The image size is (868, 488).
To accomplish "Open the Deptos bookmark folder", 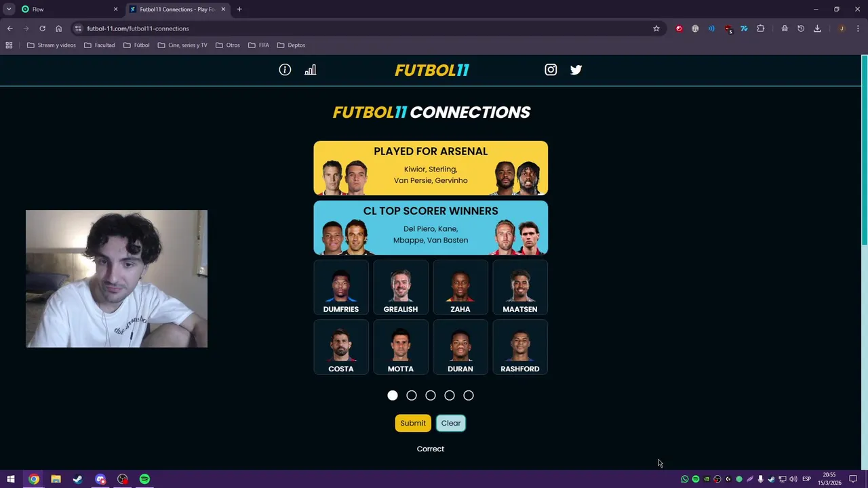I will pyautogui.click(x=292, y=45).
